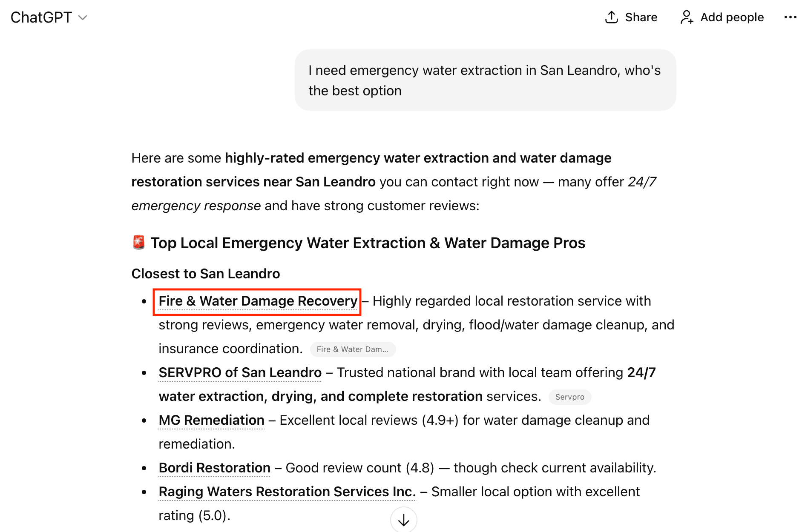This screenshot has width=805, height=532.
Task: Click the Servpro source citation chip
Action: tap(569, 397)
